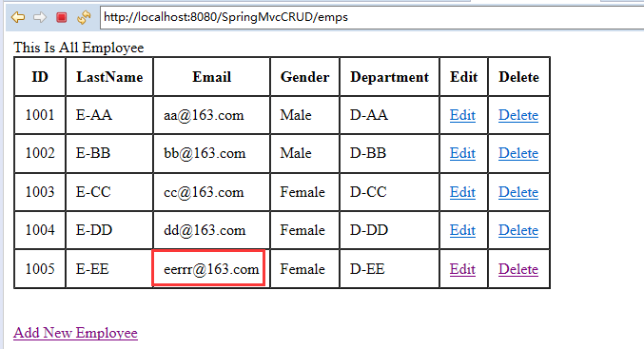Click the email cc@163.com

point(204,192)
